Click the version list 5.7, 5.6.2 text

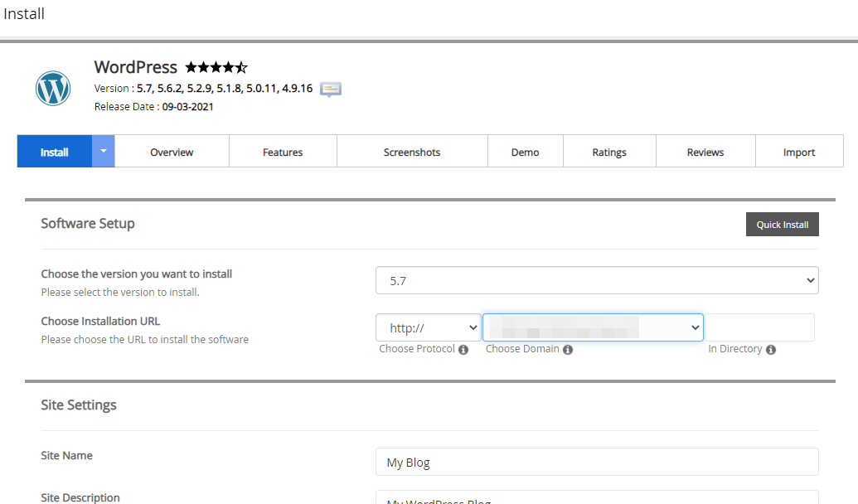(225, 88)
